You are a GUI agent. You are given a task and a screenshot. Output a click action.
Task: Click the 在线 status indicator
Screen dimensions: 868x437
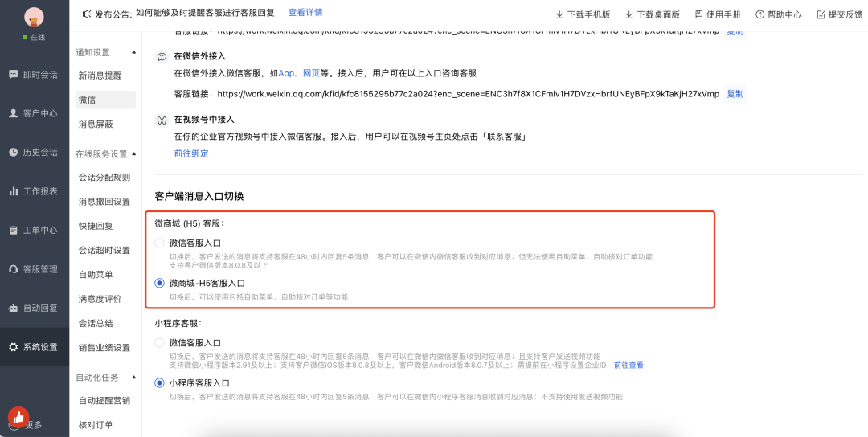pyautogui.click(x=35, y=37)
